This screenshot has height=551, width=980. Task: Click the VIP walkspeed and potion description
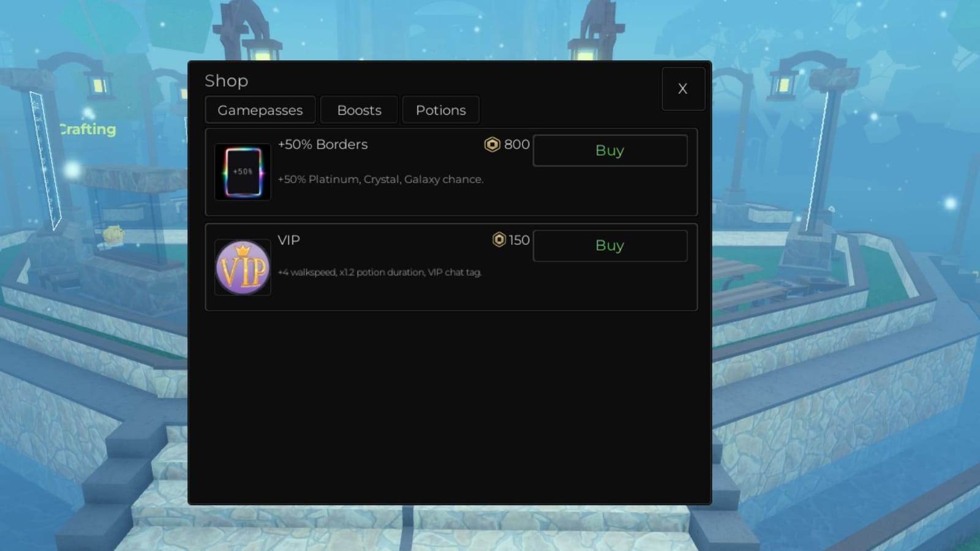tap(379, 272)
